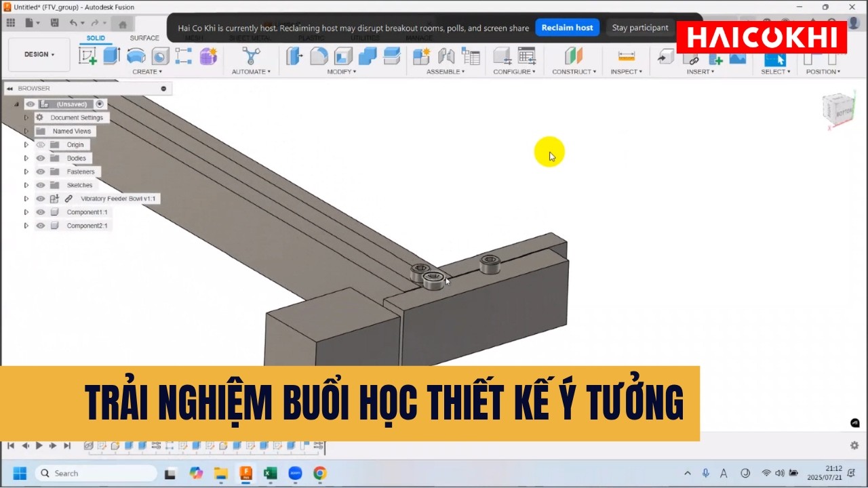Open the INSPECT dropdown menu
The image size is (868, 488).
(626, 72)
